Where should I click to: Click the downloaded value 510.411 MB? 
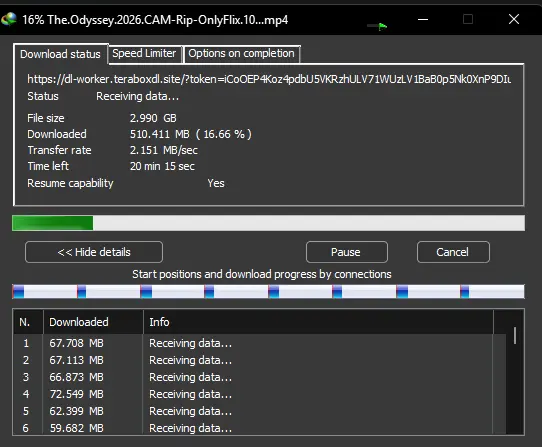click(x=160, y=134)
